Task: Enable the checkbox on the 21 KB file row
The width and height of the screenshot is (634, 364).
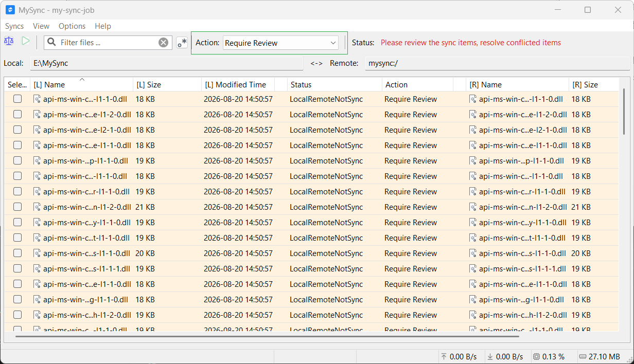Action: click(17, 207)
